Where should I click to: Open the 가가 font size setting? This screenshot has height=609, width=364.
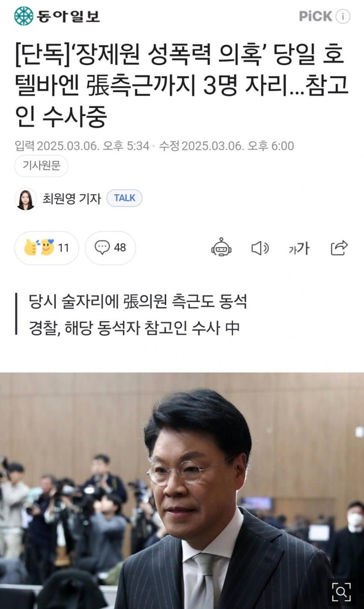299,249
